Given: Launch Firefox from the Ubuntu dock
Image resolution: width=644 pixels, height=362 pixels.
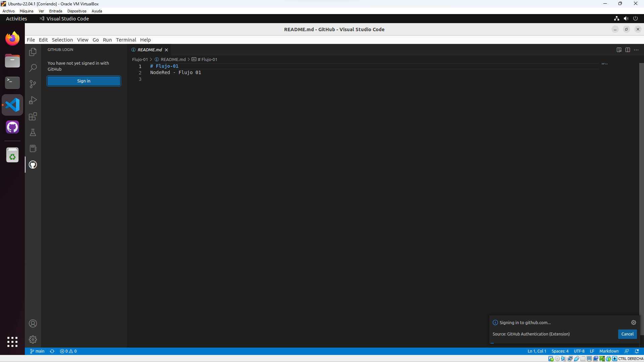Looking at the screenshot, I should coord(12,39).
